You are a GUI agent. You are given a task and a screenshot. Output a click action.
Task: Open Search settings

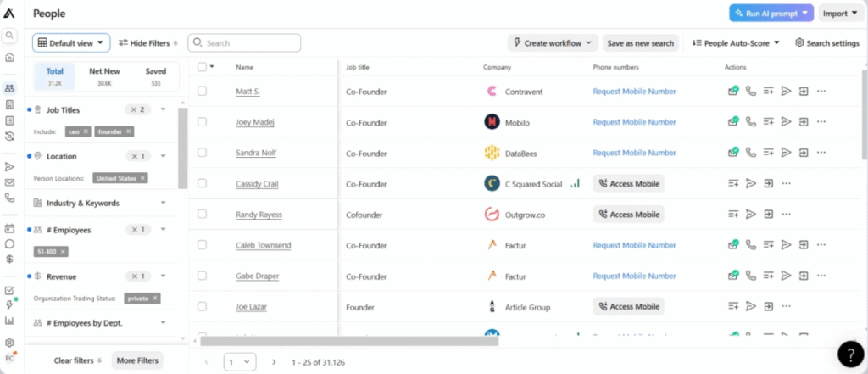point(827,42)
